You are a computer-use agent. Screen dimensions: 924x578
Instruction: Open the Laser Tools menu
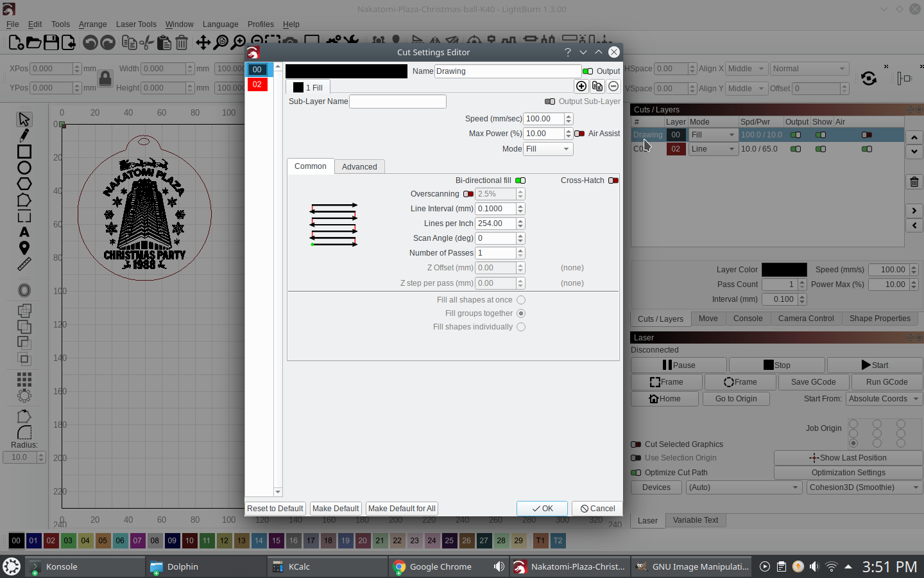pyautogui.click(x=136, y=24)
